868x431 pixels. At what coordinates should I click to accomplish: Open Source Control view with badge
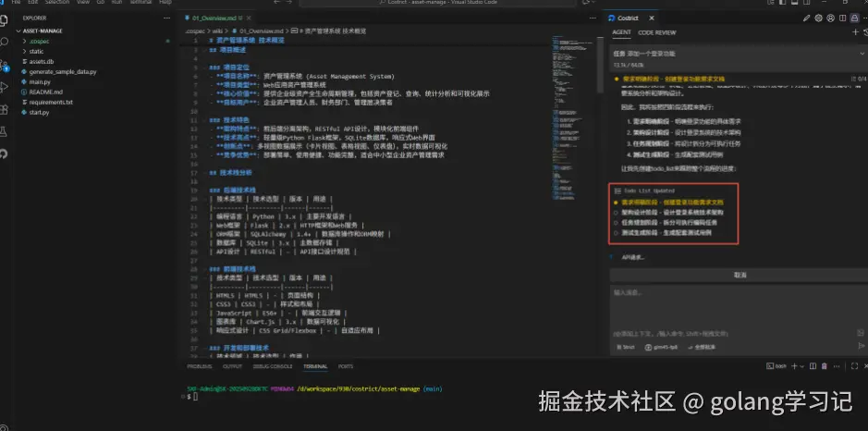(x=4, y=65)
